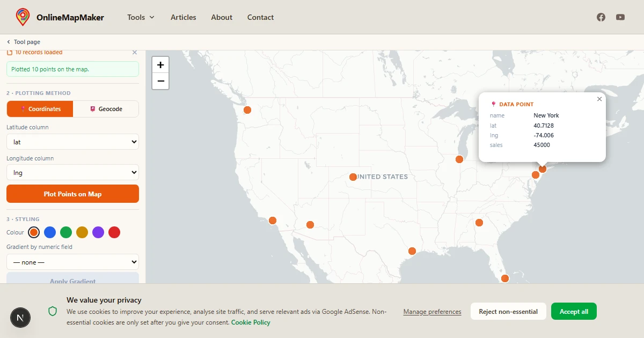The height and width of the screenshot is (338, 644).
Task: Open Gradient by numeric field dropdown
Action: click(x=72, y=262)
